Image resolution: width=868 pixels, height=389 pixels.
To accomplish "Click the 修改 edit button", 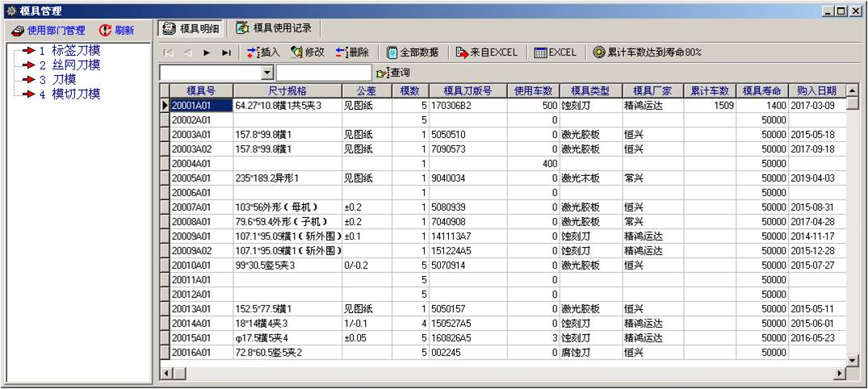I will [308, 52].
